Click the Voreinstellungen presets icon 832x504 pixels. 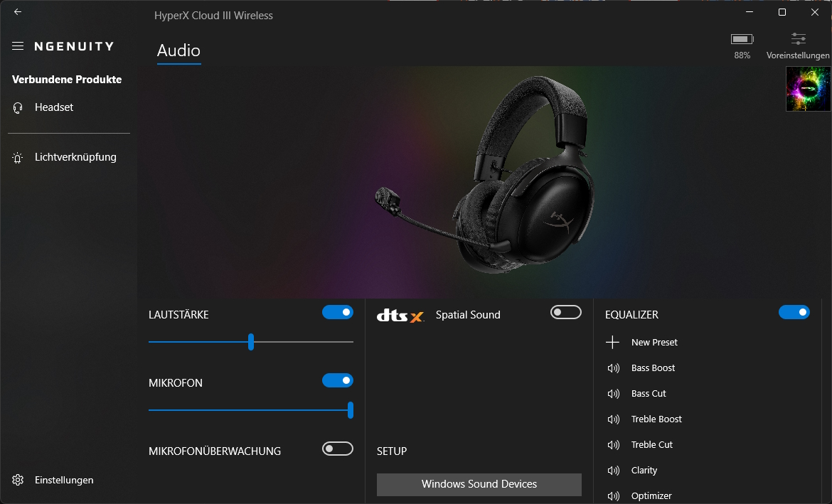tap(798, 40)
